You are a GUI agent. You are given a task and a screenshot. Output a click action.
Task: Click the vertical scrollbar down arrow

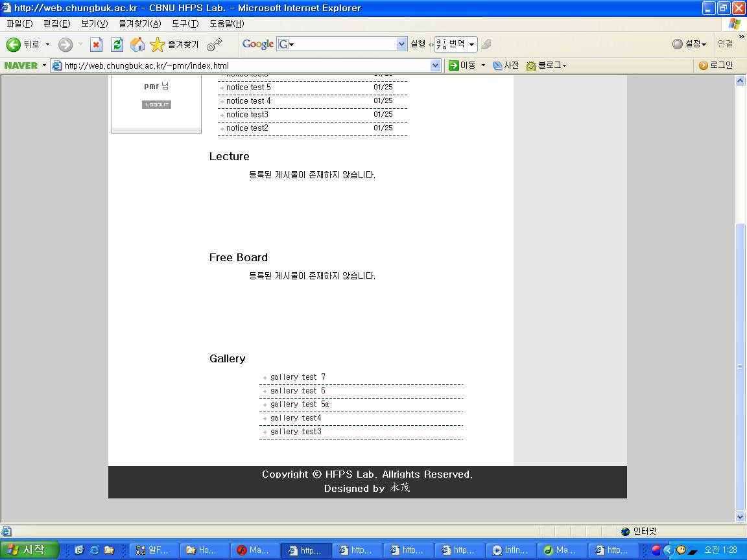(x=740, y=517)
